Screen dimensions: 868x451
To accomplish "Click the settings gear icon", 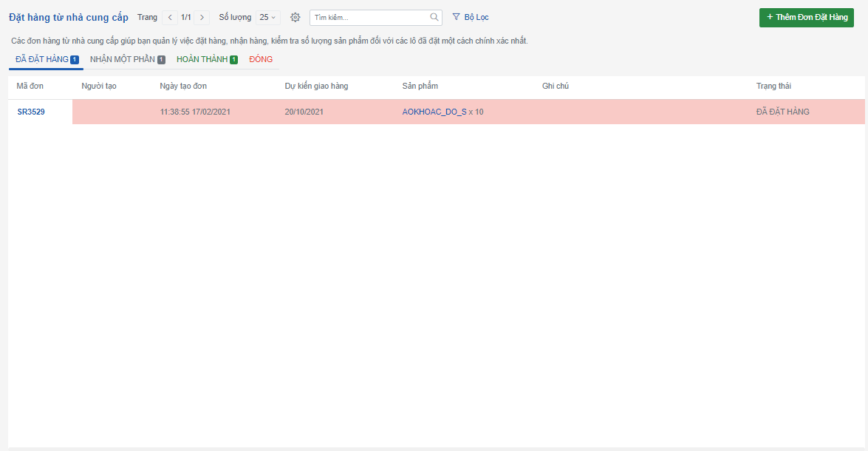I will [295, 17].
